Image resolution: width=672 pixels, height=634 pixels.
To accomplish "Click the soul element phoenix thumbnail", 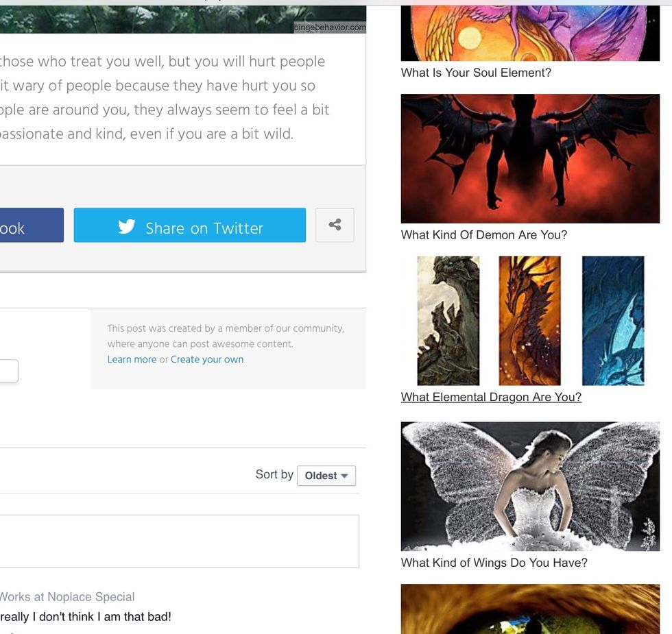I will click(530, 33).
